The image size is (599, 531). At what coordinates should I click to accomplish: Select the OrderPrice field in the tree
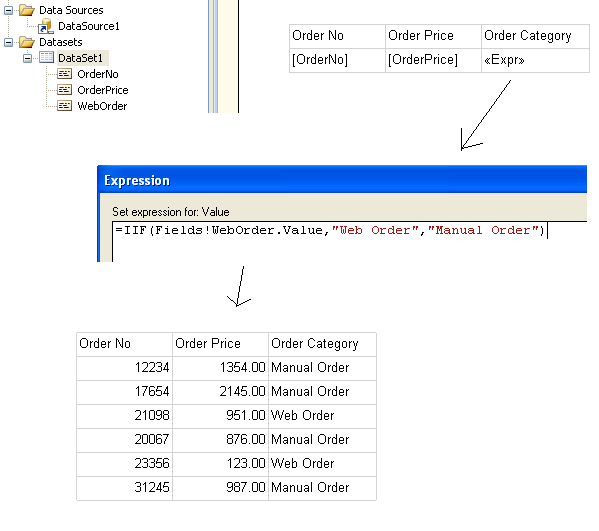pos(103,90)
